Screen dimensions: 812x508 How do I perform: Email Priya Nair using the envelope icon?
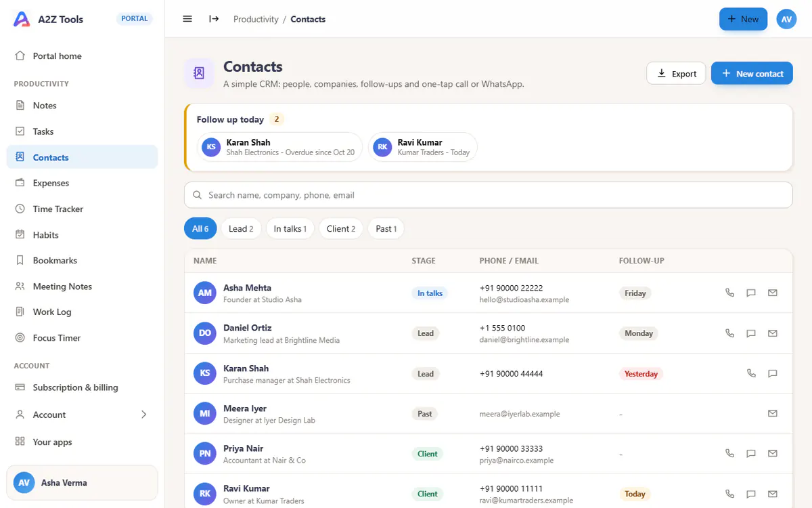point(773,453)
